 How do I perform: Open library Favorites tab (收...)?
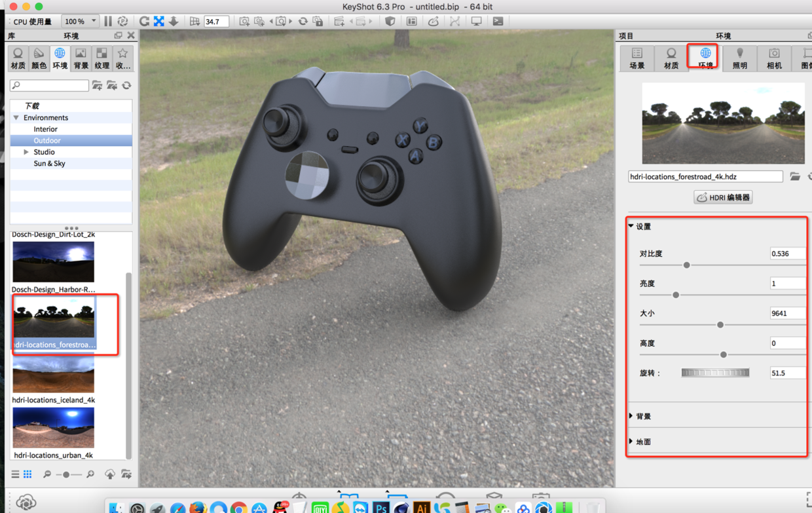[x=122, y=58]
